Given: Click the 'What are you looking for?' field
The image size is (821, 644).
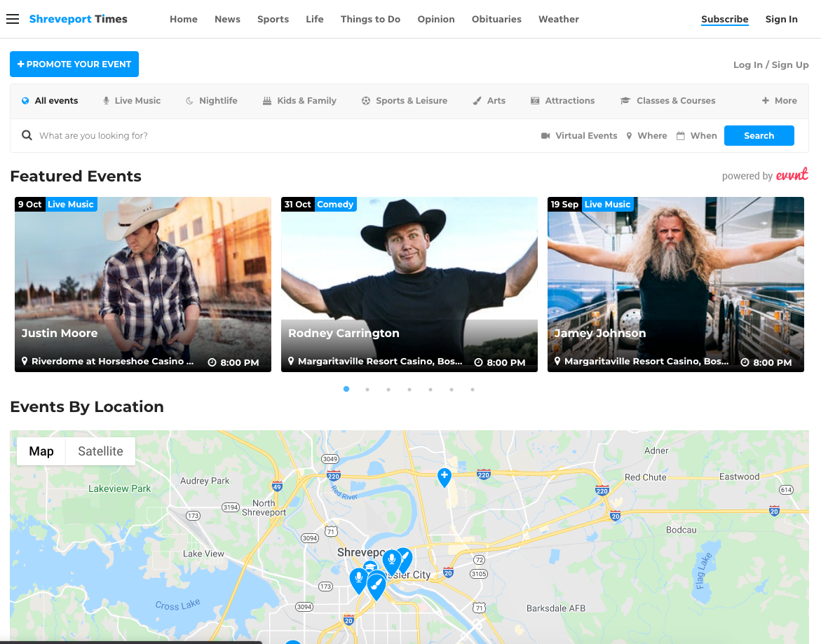Looking at the screenshot, I should [x=283, y=135].
